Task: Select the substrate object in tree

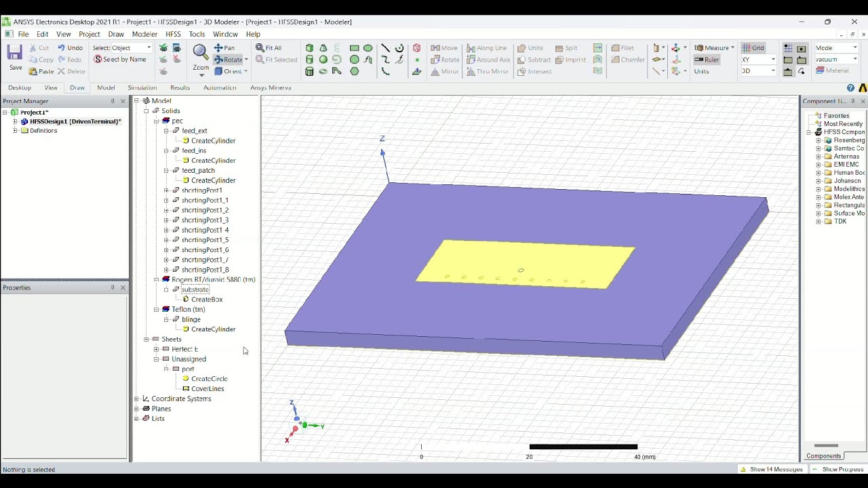Action: coord(195,289)
